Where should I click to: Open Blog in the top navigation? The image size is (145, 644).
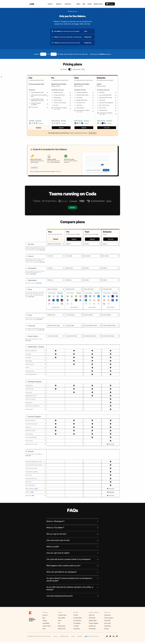[x=84, y=4]
